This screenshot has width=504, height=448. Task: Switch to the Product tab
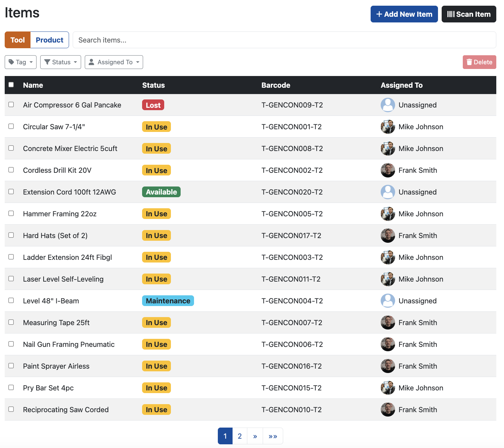[x=50, y=40]
